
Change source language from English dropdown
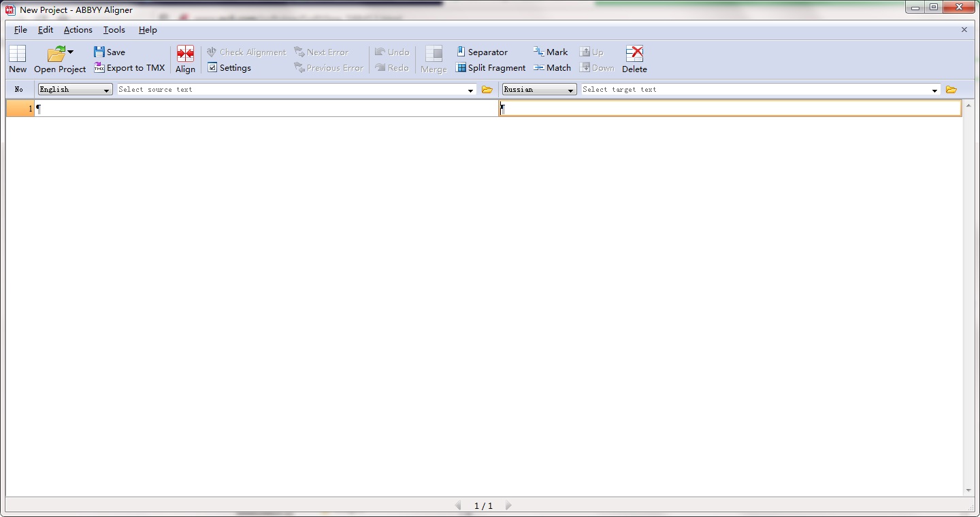[x=75, y=89]
